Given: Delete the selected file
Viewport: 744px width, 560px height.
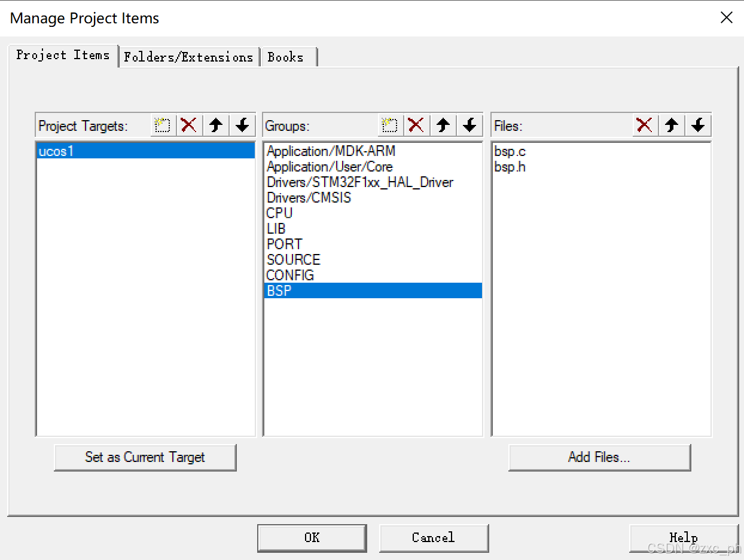Looking at the screenshot, I should click(x=645, y=126).
